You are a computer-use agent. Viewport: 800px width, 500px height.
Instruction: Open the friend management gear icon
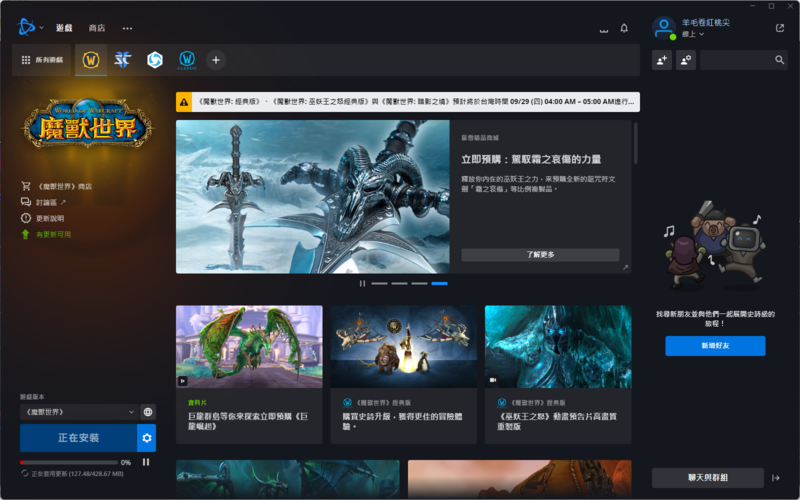tap(686, 60)
